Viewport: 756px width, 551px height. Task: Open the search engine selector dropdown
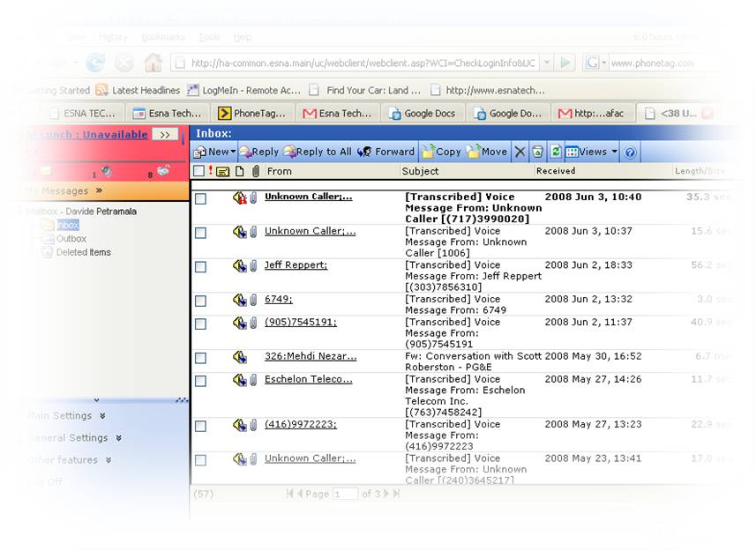tap(603, 63)
